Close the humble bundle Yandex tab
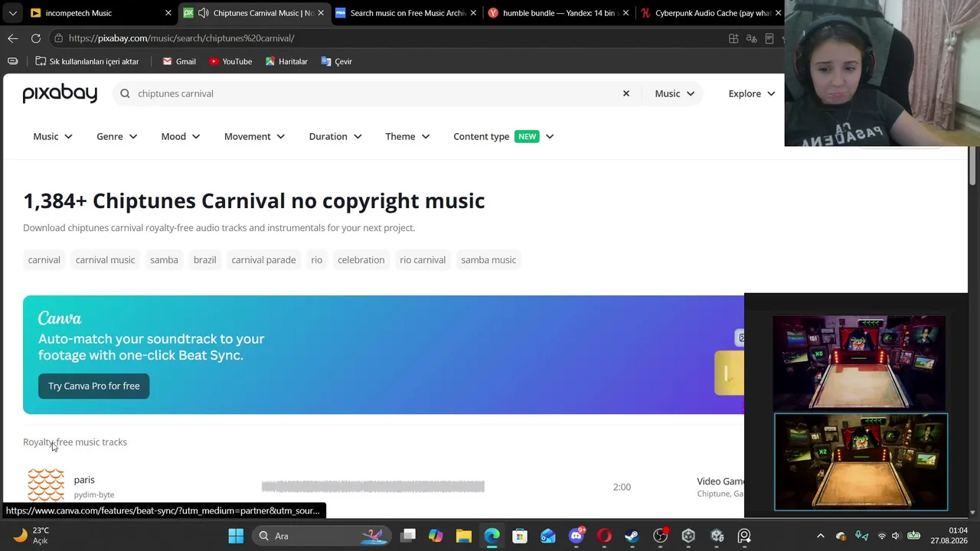 (x=626, y=13)
